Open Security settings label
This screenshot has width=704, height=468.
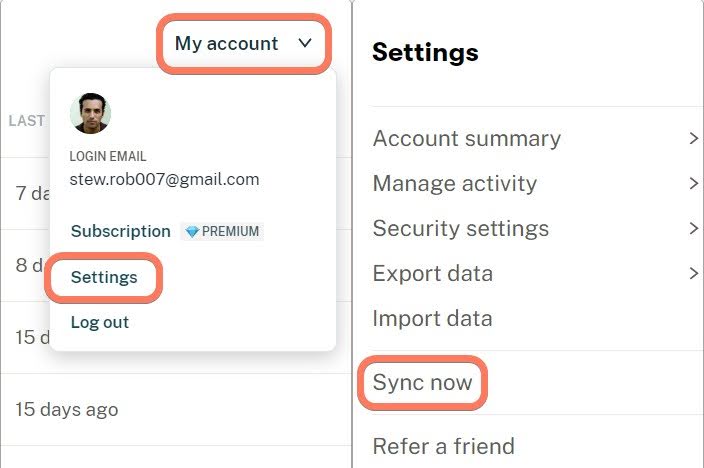[460, 229]
